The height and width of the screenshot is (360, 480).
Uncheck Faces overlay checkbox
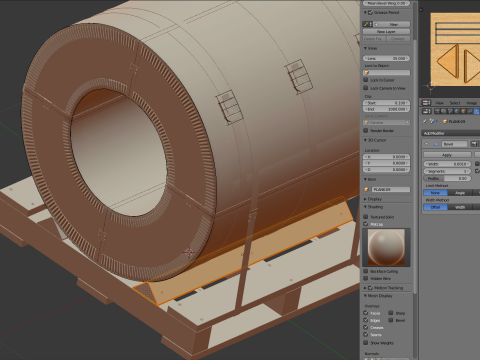[x=366, y=313]
